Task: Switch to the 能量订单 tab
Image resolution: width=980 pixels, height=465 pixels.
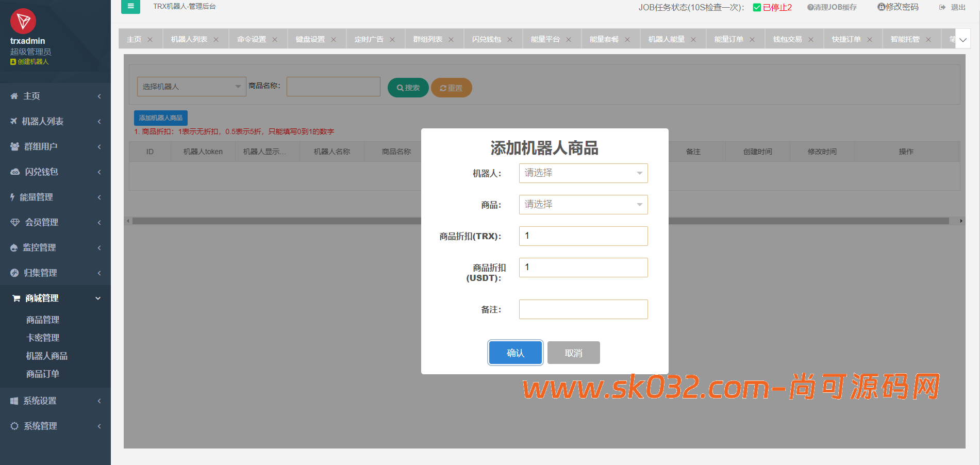Action: pos(729,39)
